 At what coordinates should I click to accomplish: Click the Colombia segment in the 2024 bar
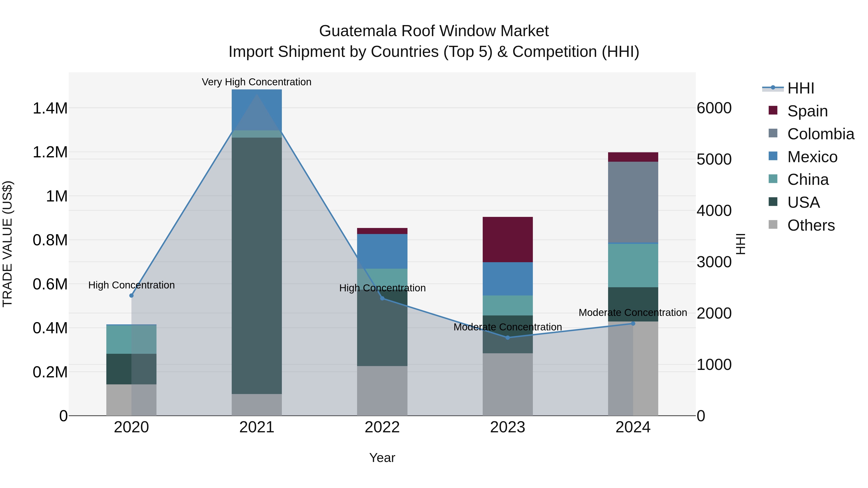point(633,202)
